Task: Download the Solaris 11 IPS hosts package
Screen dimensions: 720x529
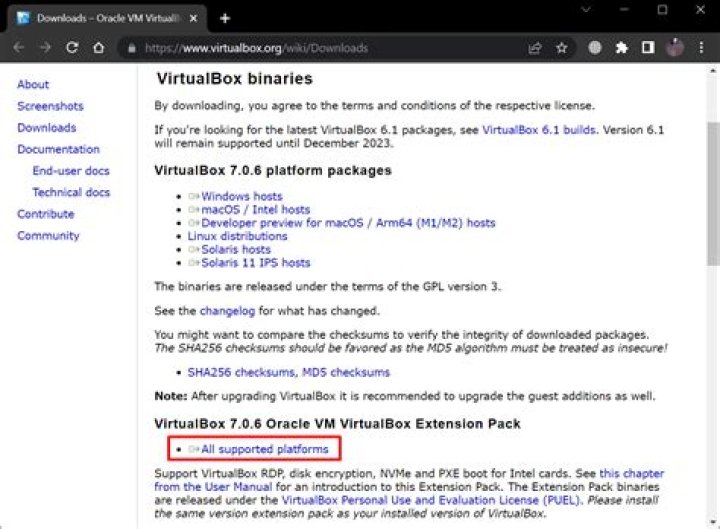Action: click(x=256, y=263)
